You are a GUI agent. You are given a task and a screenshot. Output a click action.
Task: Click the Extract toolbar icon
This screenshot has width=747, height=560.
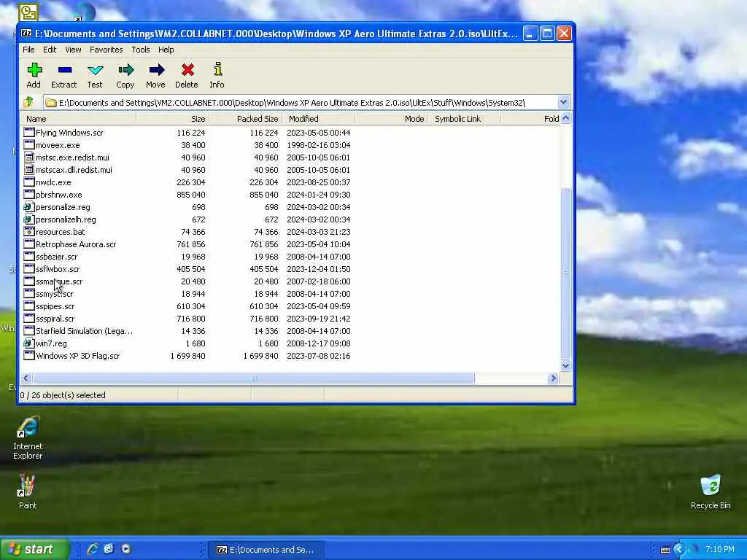coord(65,71)
